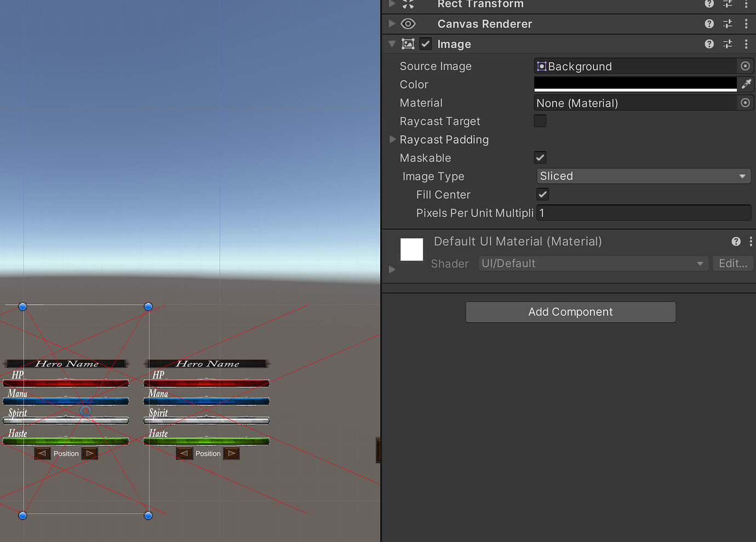Enable the Raycast Target checkbox

coord(540,120)
